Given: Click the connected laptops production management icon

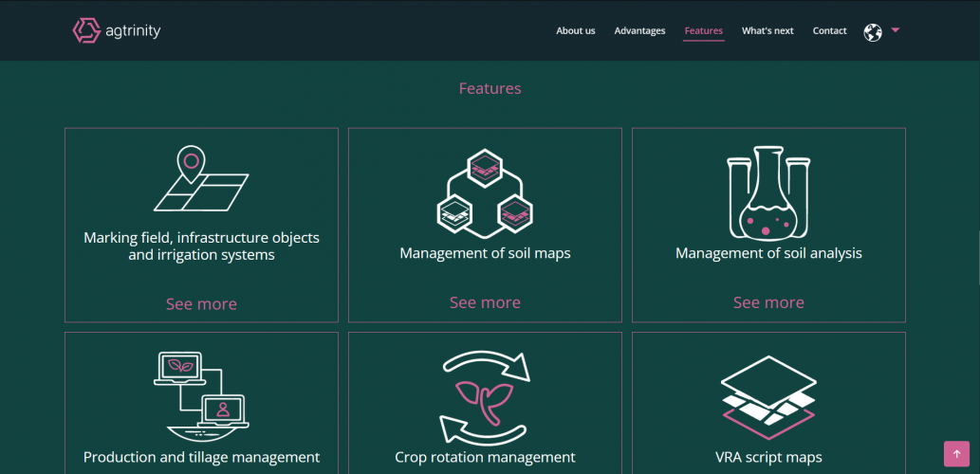Looking at the screenshot, I should 201,396.
